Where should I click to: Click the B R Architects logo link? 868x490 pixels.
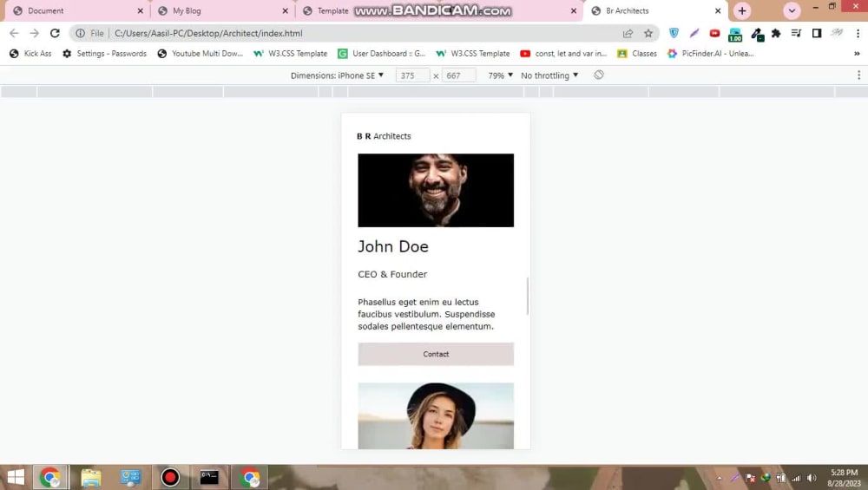click(x=384, y=136)
